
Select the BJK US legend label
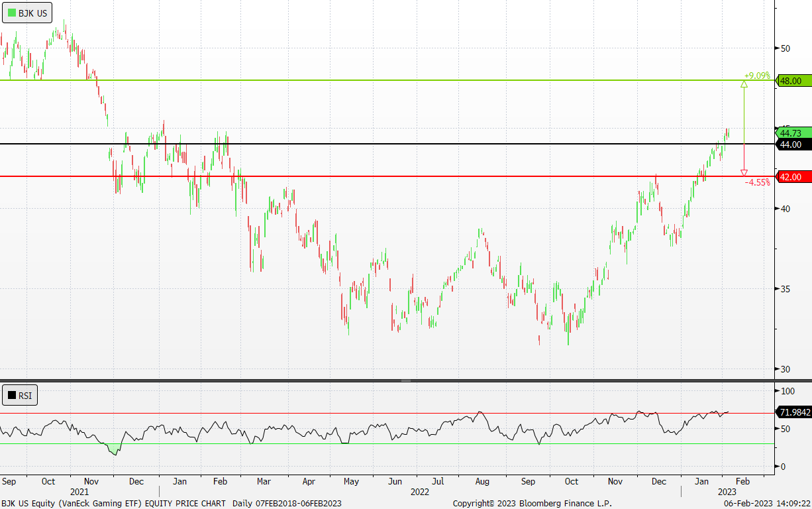point(32,13)
